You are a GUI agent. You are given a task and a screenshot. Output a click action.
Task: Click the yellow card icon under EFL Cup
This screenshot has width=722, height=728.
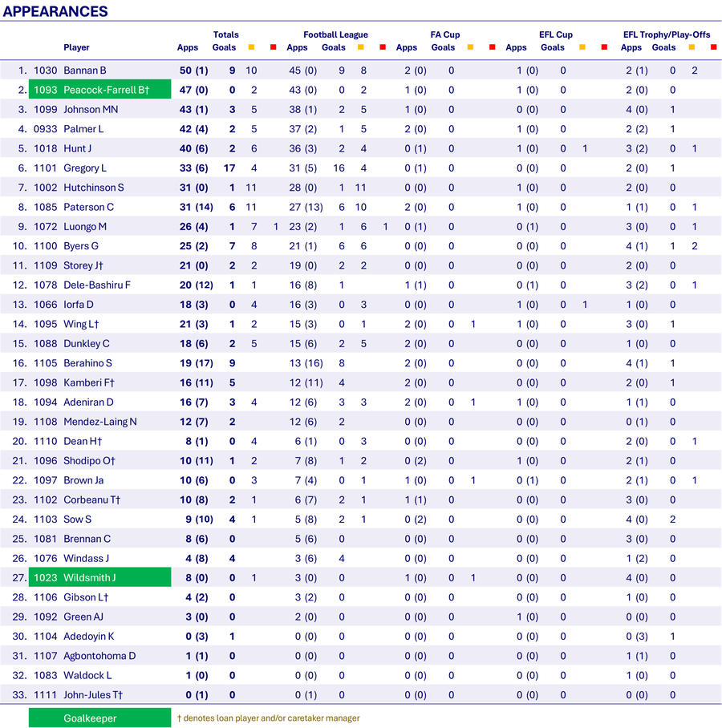point(582,47)
